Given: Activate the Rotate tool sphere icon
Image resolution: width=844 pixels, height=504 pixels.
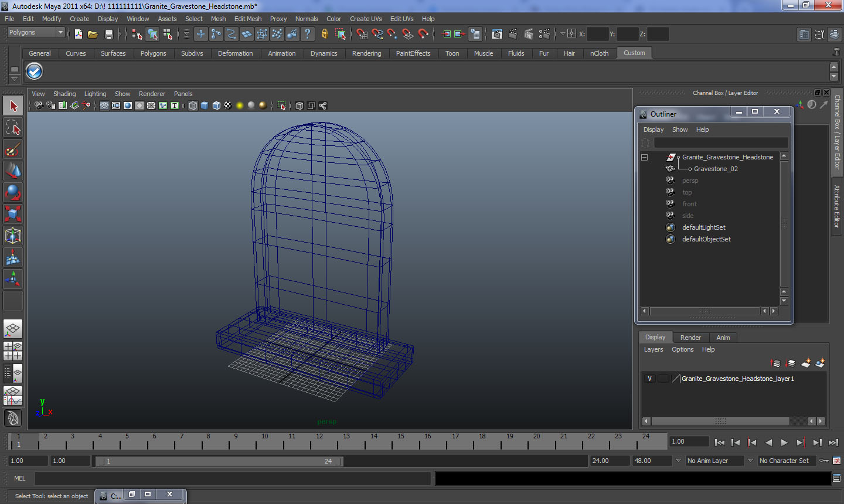Looking at the screenshot, I should 13,192.
